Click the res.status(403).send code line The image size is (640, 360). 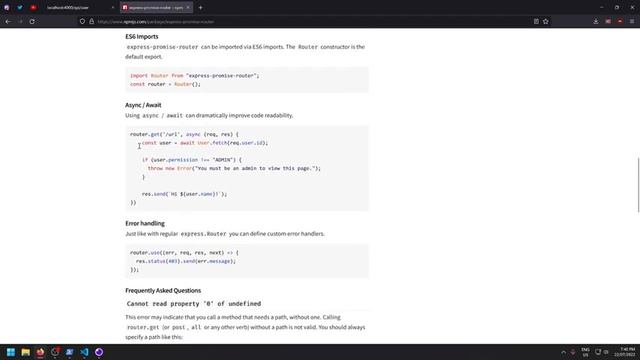(x=186, y=261)
